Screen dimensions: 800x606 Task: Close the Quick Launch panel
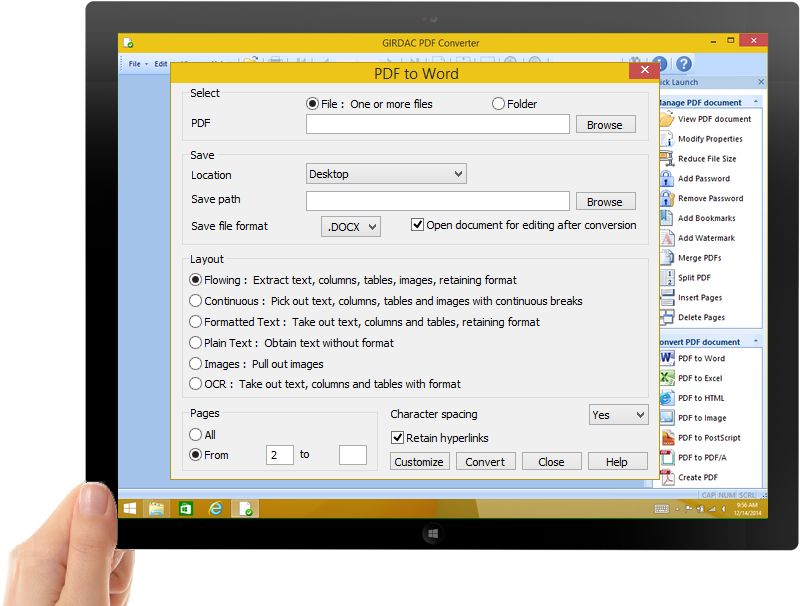pos(761,82)
